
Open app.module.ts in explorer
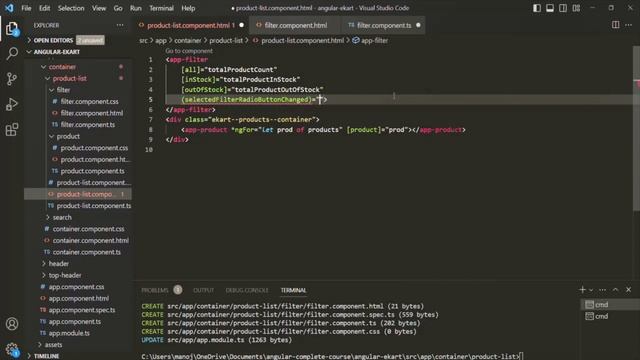pyautogui.click(x=69, y=333)
